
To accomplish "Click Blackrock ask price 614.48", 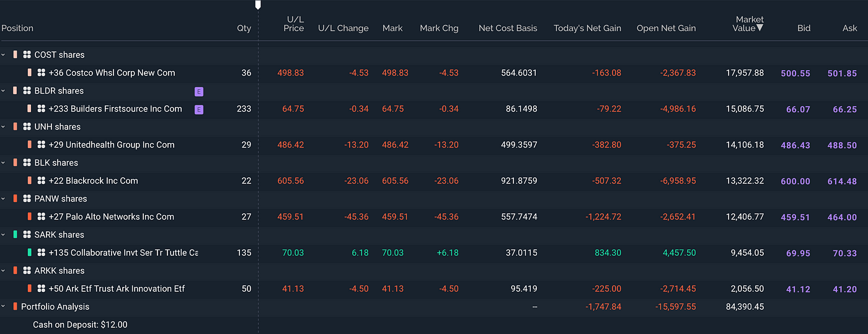I will coord(842,181).
